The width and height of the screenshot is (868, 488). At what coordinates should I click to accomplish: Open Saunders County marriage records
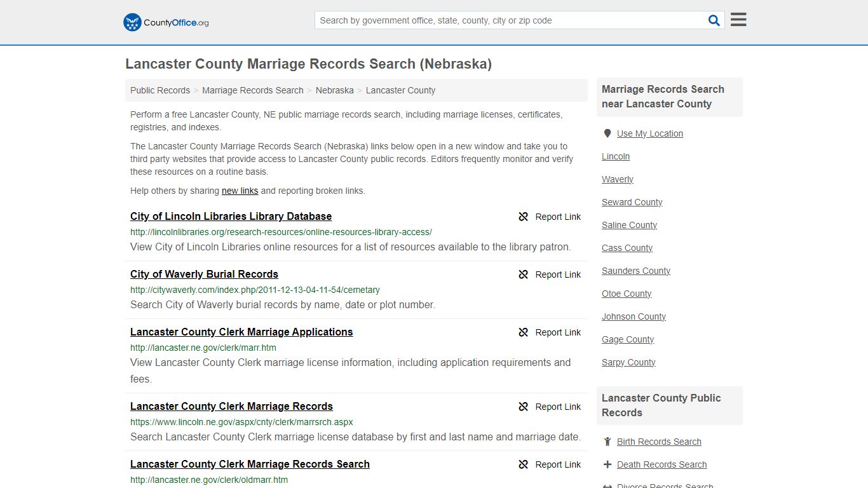click(x=636, y=271)
